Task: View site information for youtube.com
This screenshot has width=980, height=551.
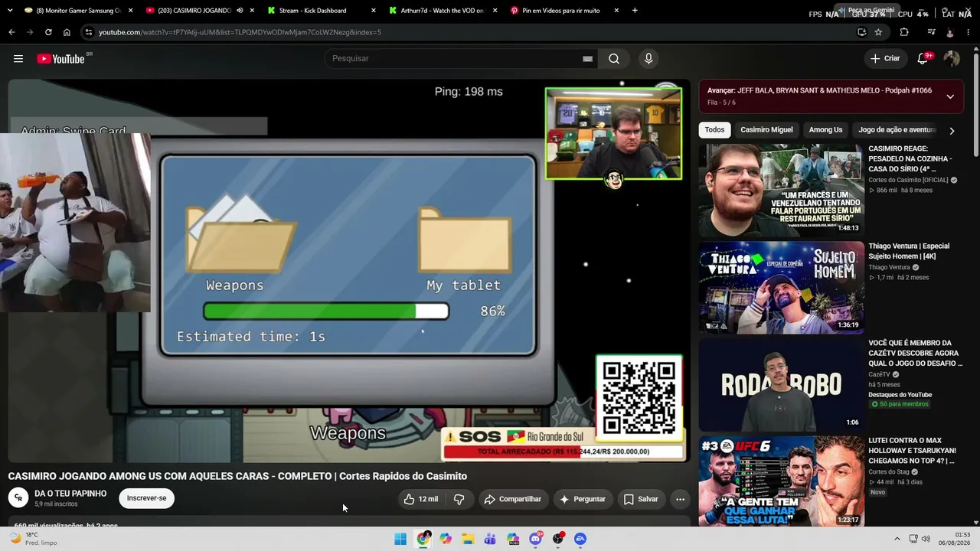Action: pyautogui.click(x=89, y=32)
